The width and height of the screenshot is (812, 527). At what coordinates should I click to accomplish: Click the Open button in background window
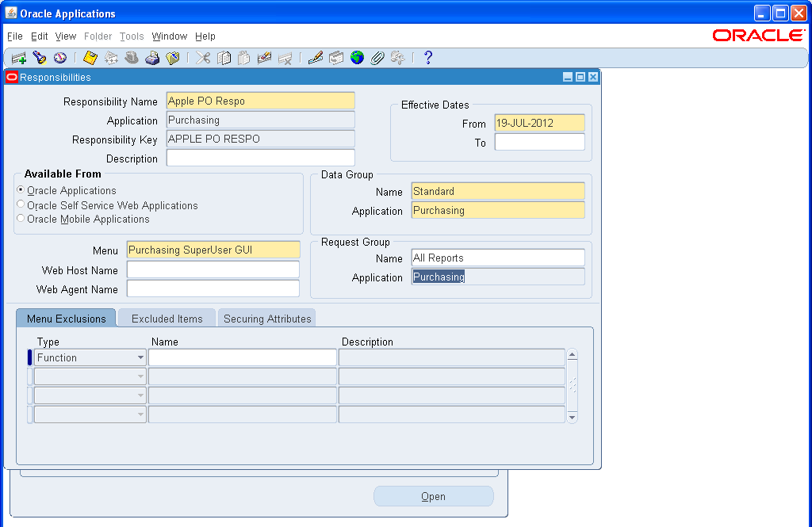(x=434, y=496)
